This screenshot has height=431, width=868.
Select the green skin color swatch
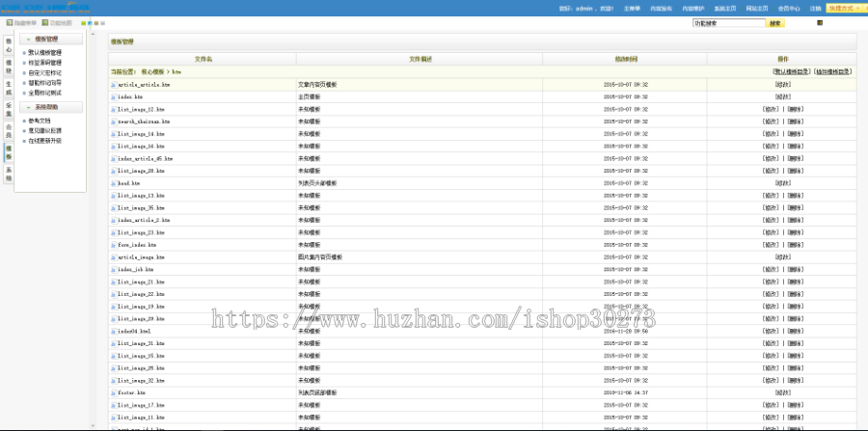84,23
